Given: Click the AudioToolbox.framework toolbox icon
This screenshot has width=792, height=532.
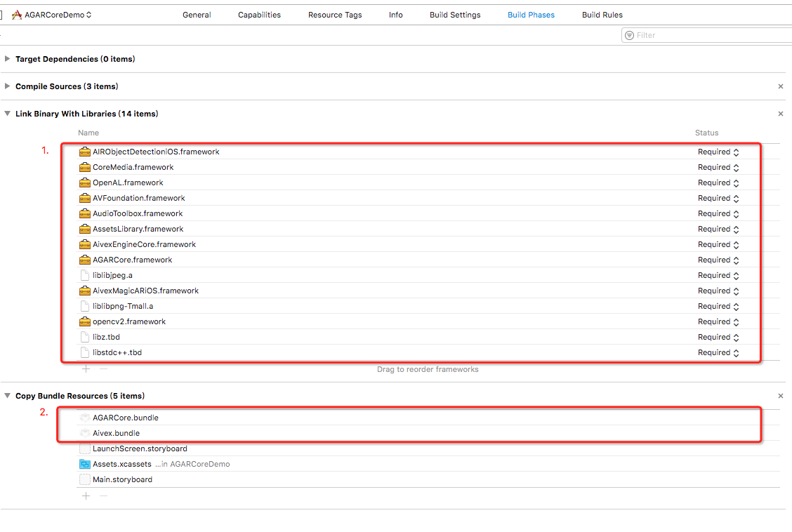Looking at the screenshot, I should [85, 213].
